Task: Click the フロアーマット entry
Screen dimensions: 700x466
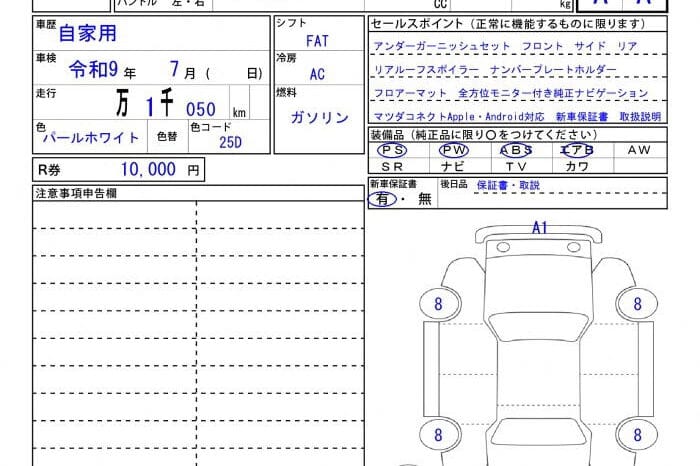Action: pos(410,93)
